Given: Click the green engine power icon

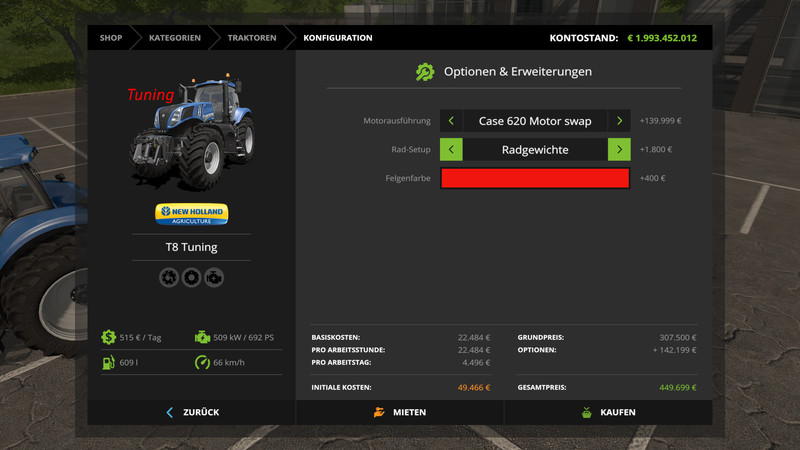Looking at the screenshot, I should click(203, 338).
